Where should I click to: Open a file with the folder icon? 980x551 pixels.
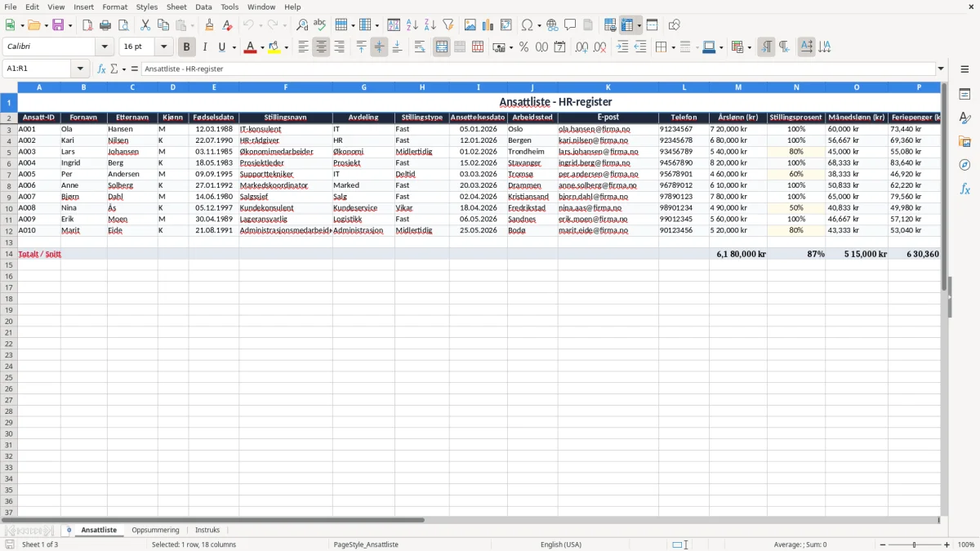(33, 25)
